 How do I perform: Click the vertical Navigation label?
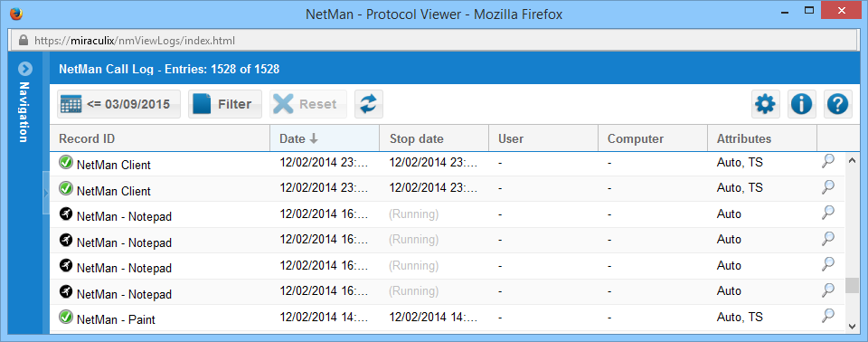[x=24, y=112]
